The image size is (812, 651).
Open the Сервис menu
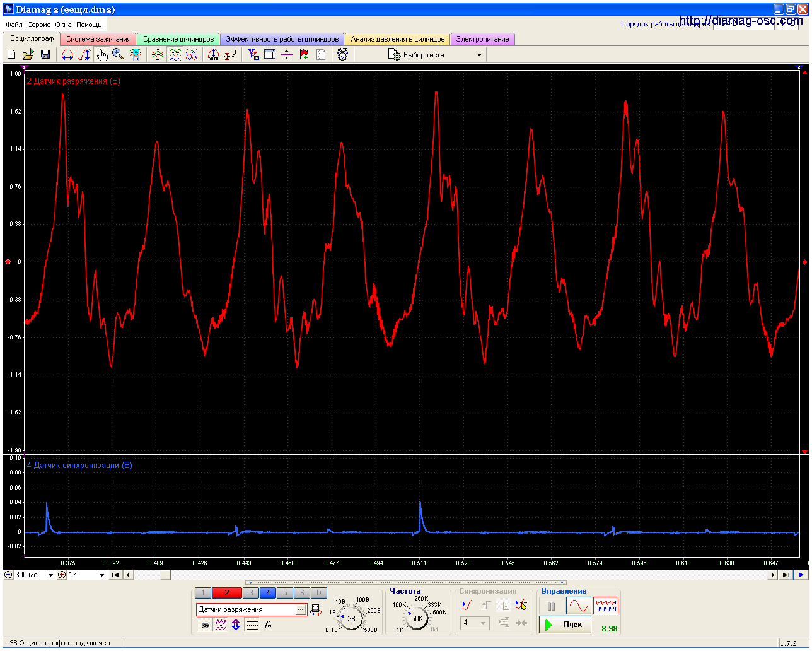[38, 25]
